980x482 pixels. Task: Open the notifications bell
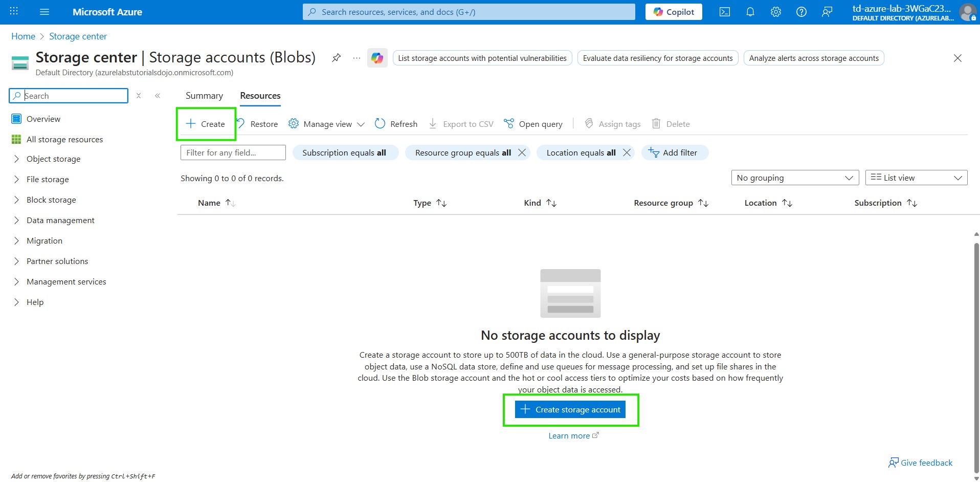pyautogui.click(x=750, y=12)
